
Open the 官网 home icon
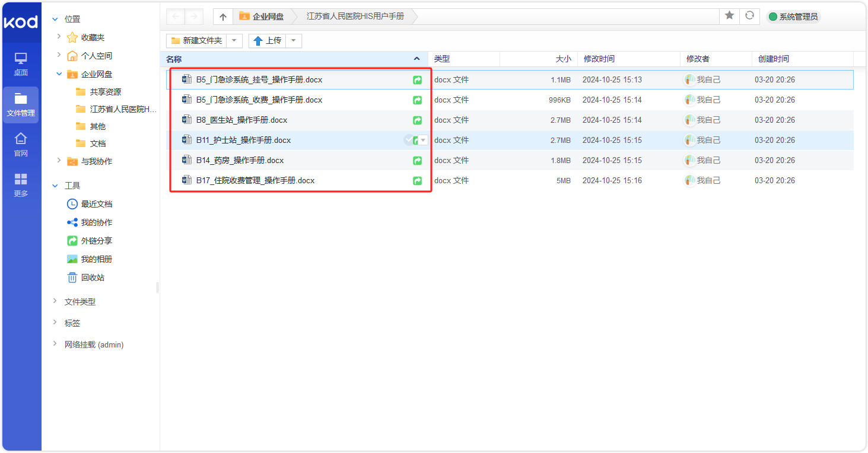[21, 145]
